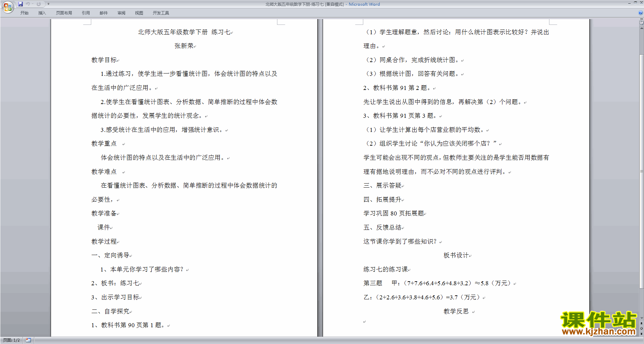Click the centered heading 教学反思
This screenshot has width=644, height=344.
[456, 311]
